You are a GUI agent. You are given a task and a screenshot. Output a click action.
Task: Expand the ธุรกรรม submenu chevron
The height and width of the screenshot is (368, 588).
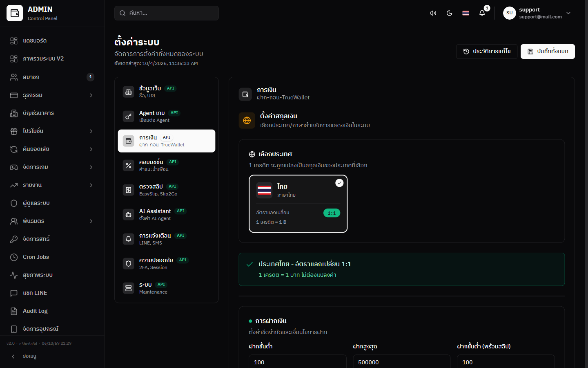(x=91, y=95)
